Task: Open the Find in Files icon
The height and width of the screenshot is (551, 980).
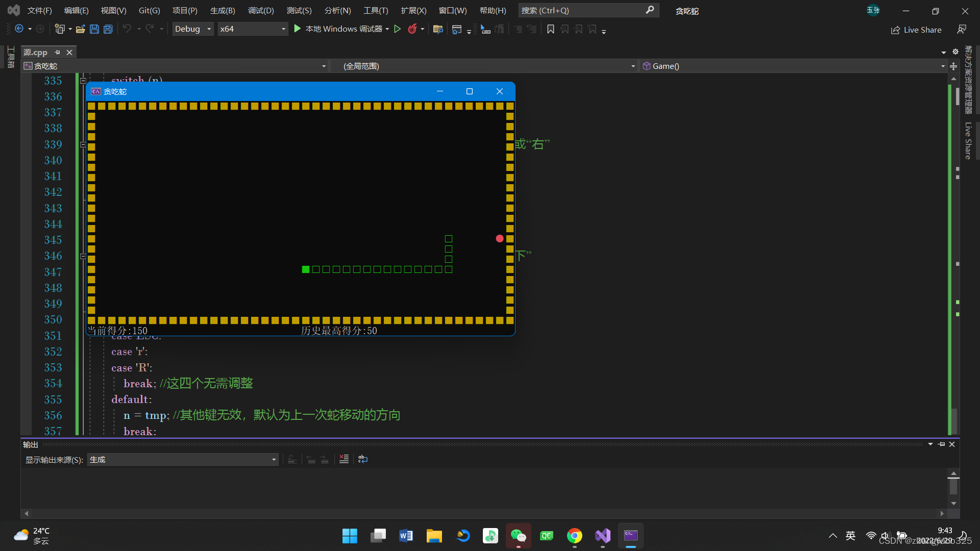Action: tap(437, 29)
